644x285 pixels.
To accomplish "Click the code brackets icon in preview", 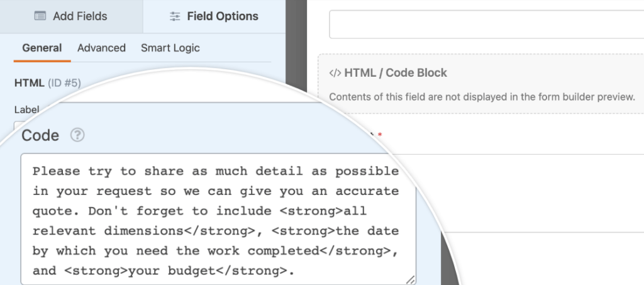I will click(x=335, y=73).
